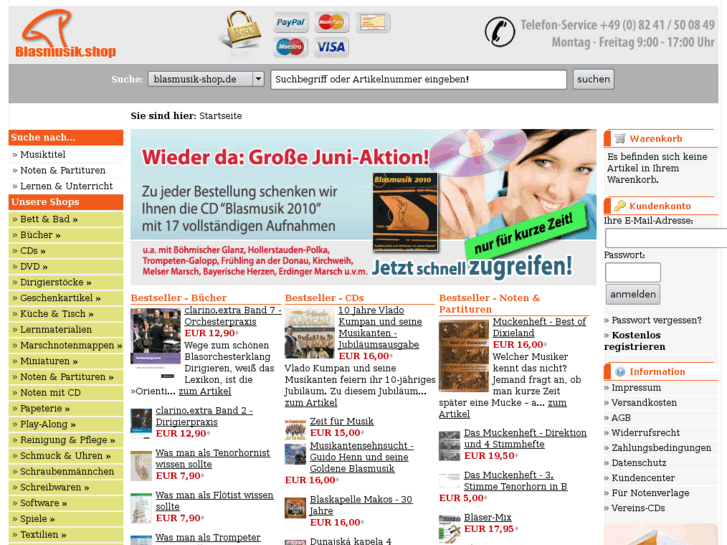This screenshot has width=727, height=545.
Task: Expand the Software shop category
Action: (66, 503)
